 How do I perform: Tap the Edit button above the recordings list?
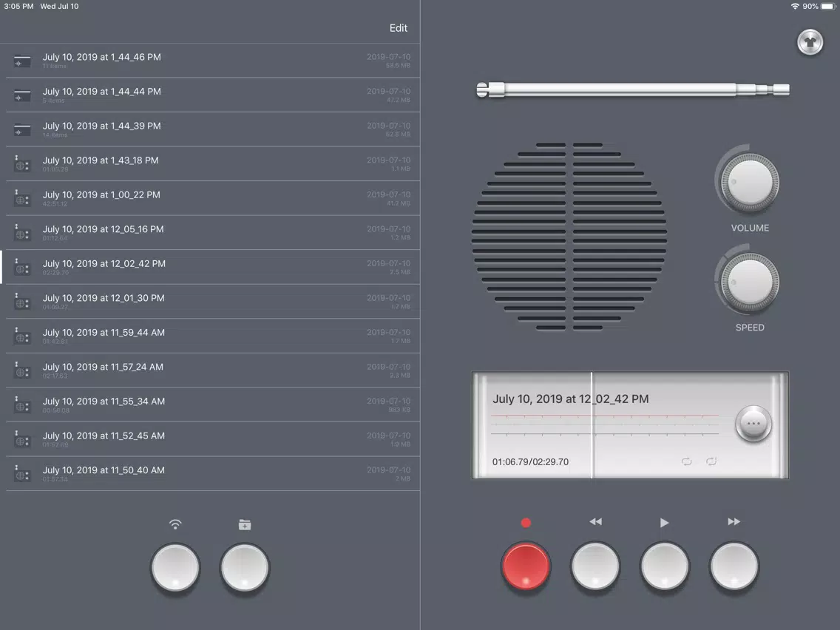coord(398,28)
